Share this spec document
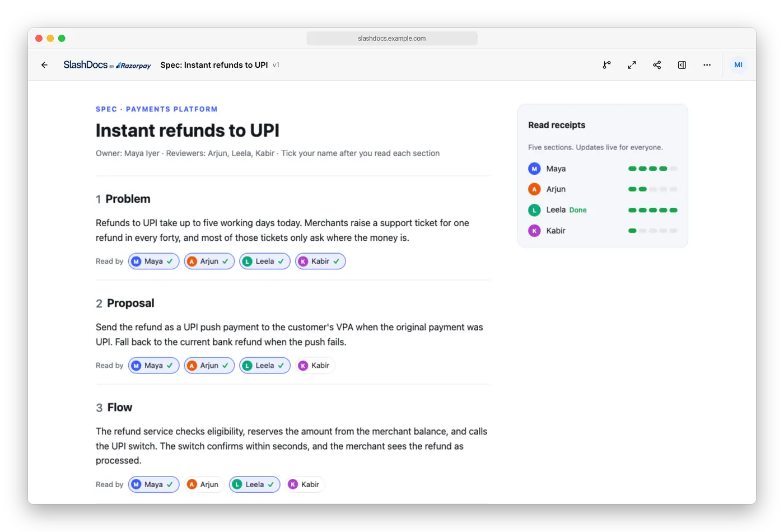Image resolution: width=784 pixels, height=532 pixels. click(x=657, y=65)
